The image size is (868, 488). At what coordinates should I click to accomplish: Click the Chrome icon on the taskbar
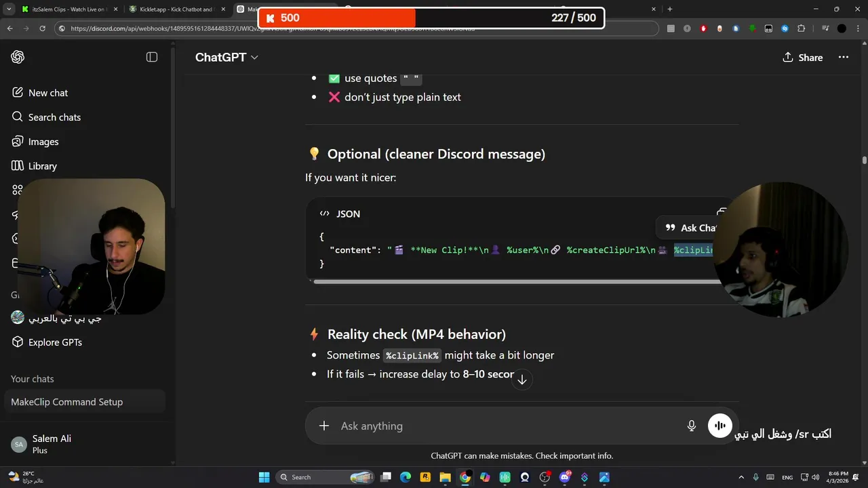coord(465,477)
